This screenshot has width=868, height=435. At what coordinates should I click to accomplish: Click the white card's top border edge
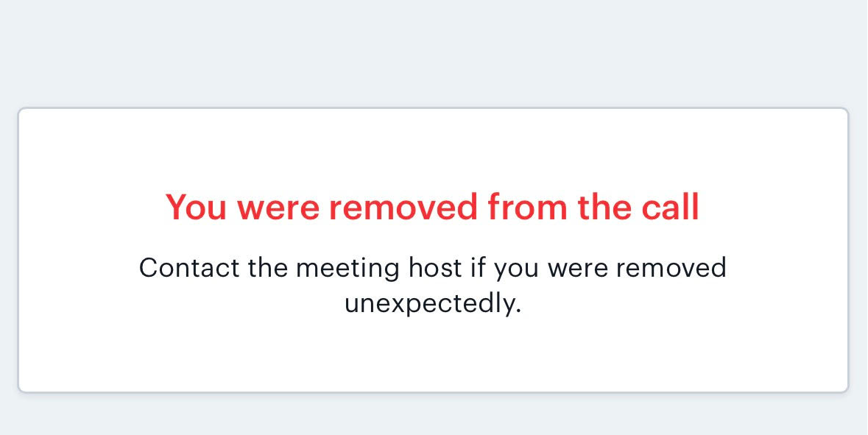433,109
